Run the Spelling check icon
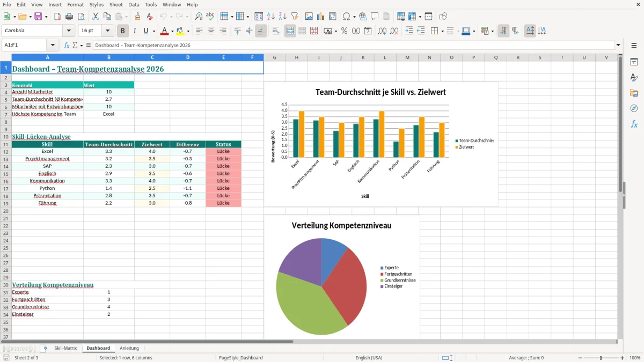The width and height of the screenshot is (644, 362). pyautogui.click(x=210, y=17)
